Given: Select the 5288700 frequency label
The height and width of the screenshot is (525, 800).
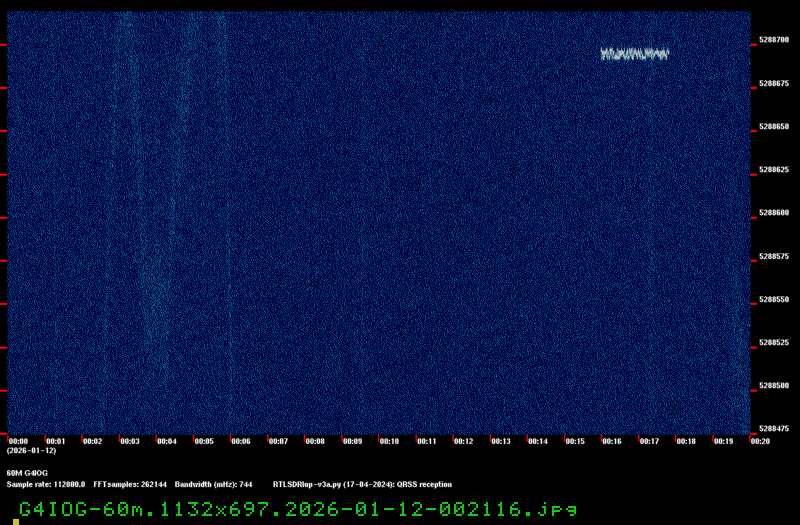Looking at the screenshot, I should point(774,40).
